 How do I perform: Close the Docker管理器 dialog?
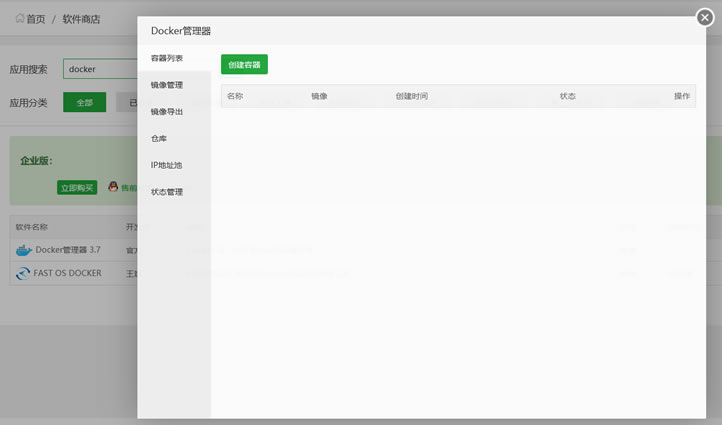705,17
